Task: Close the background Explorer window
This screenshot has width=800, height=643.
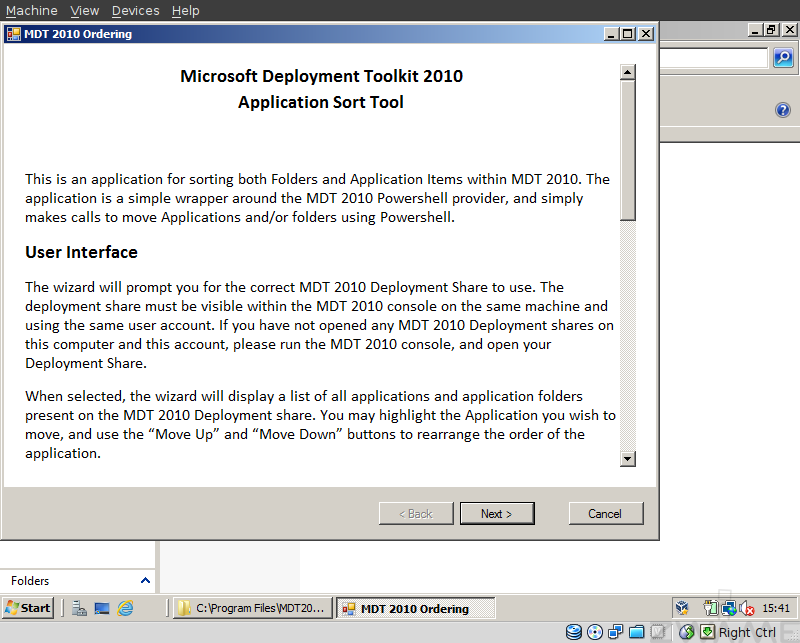Action: (790, 30)
